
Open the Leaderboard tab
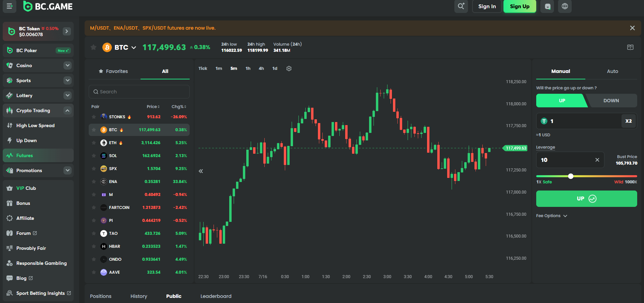click(x=216, y=296)
